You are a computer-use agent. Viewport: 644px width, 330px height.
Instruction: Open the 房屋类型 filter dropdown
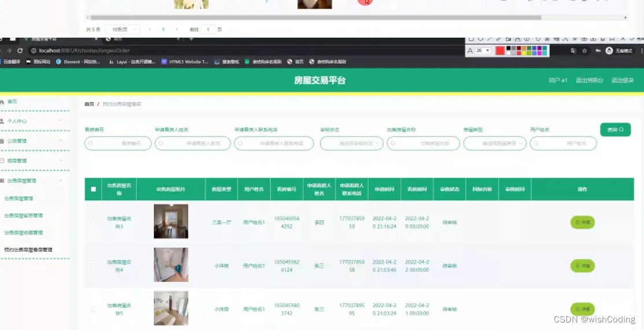(495, 144)
